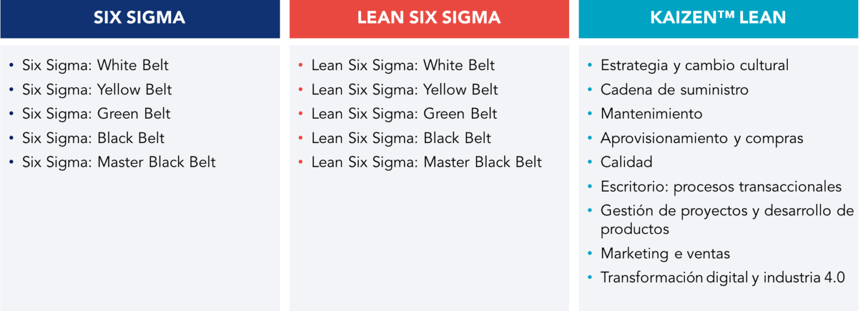Viewport: 868px width, 311px height.
Task: Click Lean Six Sigma: Green Belt
Action: coord(404,114)
